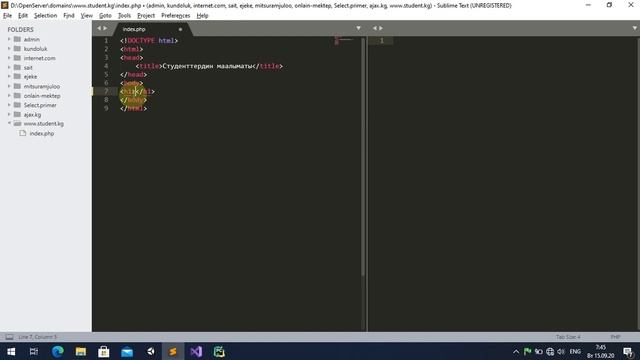Open the Goto menu
Screen dimensions: 640x360
click(105, 16)
